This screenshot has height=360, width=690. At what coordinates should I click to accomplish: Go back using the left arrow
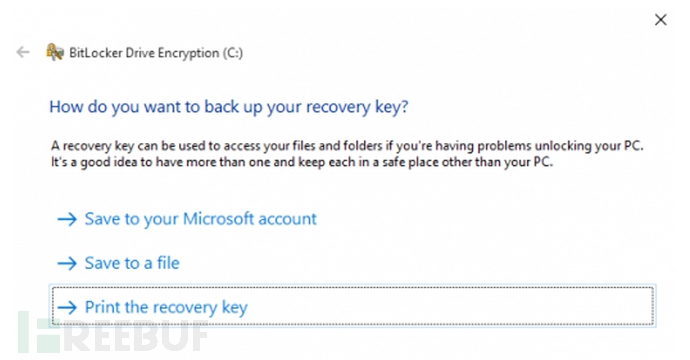(x=23, y=52)
